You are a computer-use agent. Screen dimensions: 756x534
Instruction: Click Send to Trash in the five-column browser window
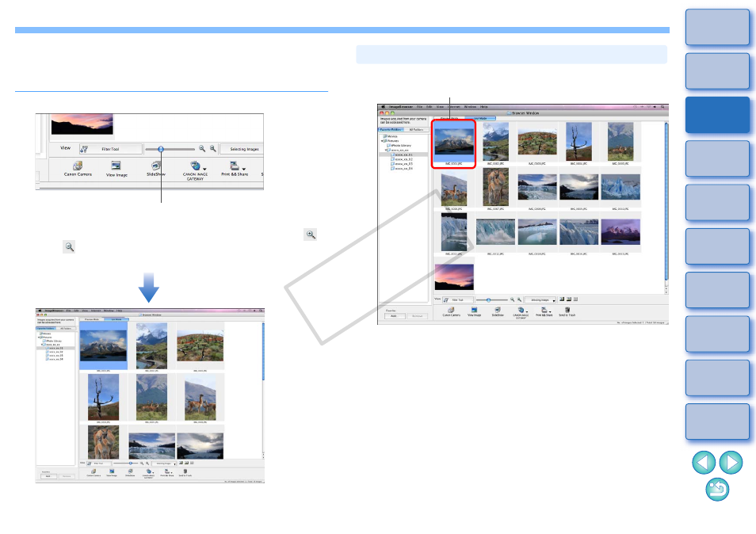point(567,311)
